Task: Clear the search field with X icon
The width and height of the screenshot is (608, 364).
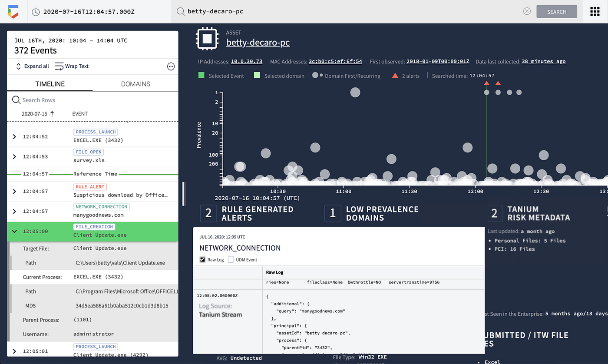Action: (x=527, y=11)
